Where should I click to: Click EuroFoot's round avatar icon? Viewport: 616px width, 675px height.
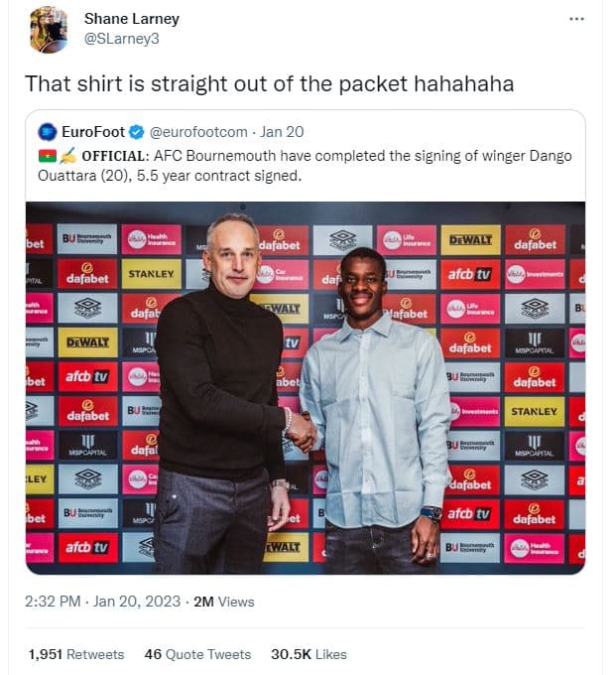click(x=48, y=132)
